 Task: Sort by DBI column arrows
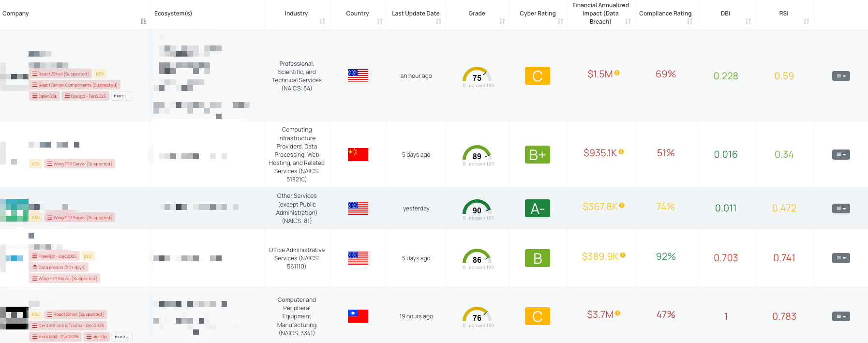[748, 21]
